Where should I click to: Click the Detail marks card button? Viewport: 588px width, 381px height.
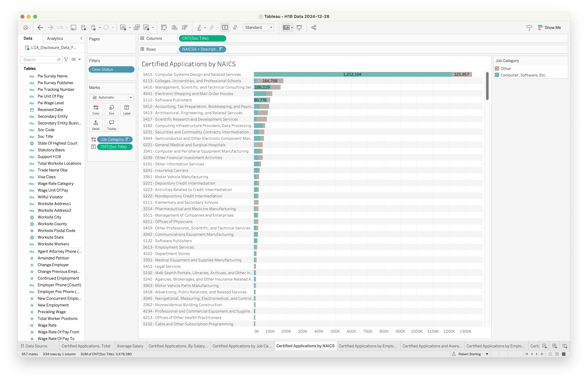click(x=96, y=125)
